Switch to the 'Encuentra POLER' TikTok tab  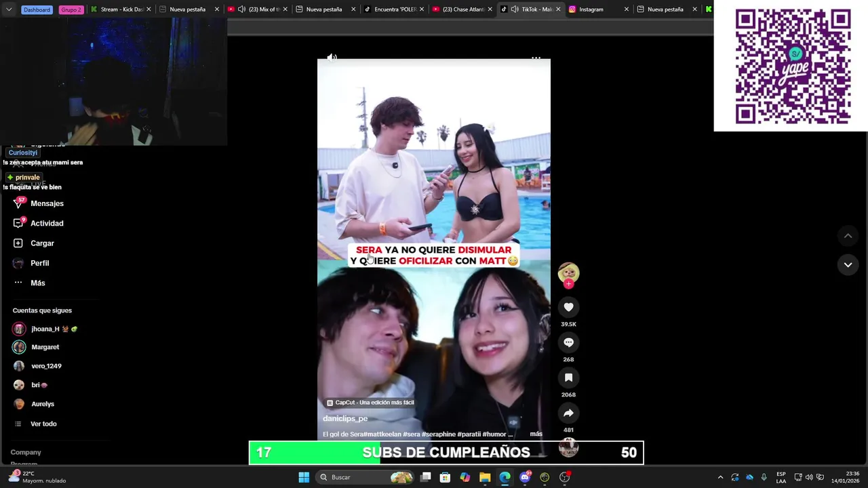pyautogui.click(x=395, y=9)
